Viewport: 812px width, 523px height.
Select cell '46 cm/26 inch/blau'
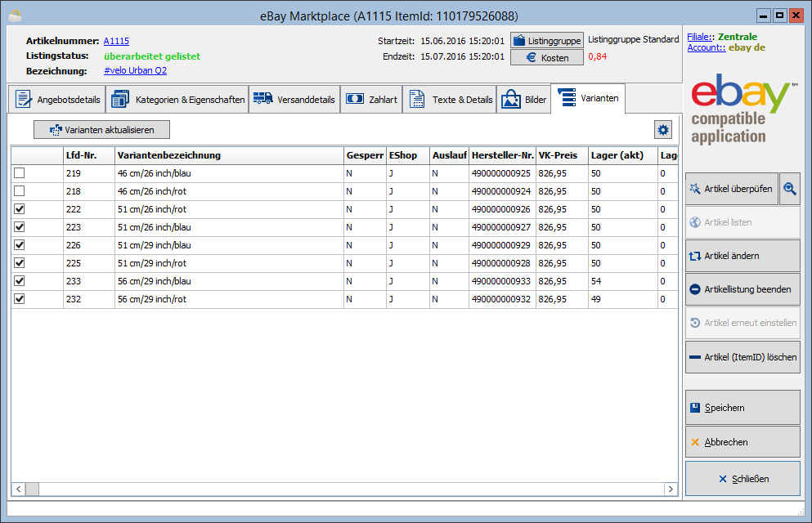point(229,173)
